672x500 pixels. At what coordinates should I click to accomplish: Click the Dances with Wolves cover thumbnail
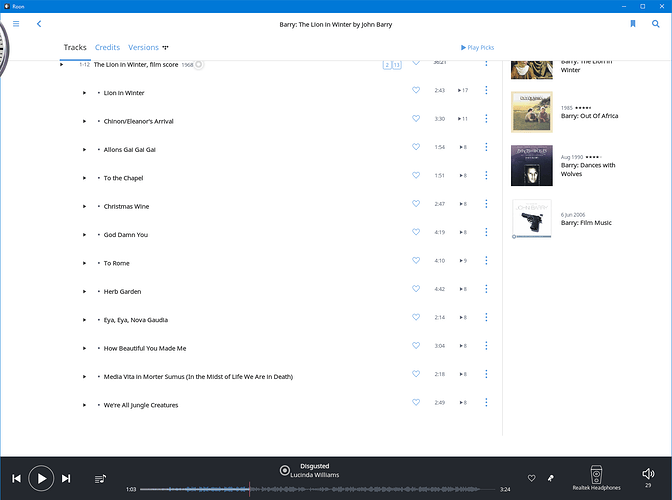point(531,165)
